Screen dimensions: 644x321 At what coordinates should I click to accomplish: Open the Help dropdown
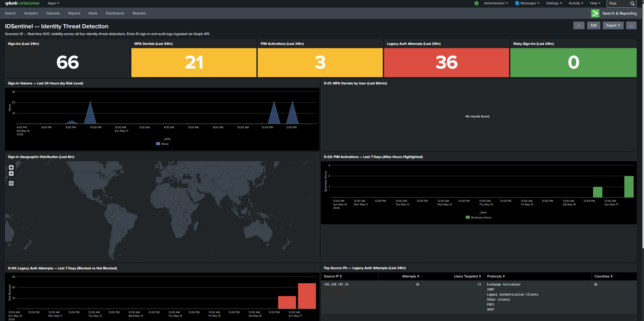click(x=595, y=3)
